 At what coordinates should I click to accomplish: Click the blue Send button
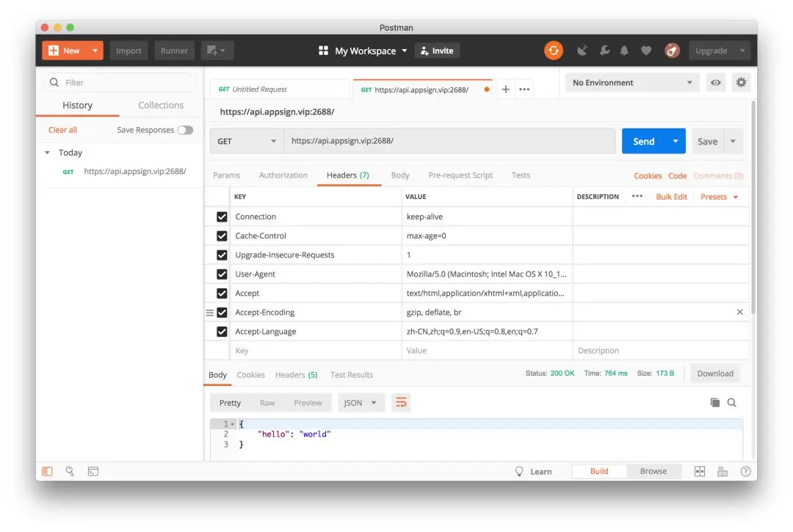(x=643, y=141)
